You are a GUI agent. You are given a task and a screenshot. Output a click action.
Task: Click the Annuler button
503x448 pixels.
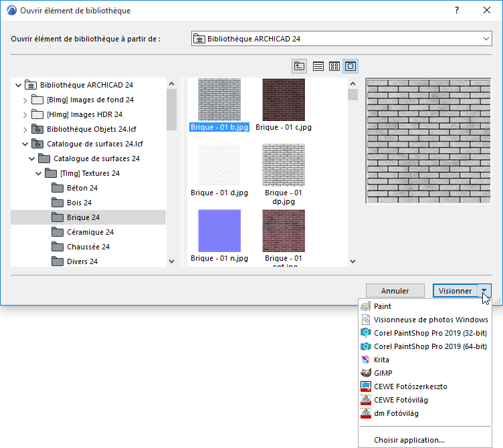pyautogui.click(x=395, y=291)
